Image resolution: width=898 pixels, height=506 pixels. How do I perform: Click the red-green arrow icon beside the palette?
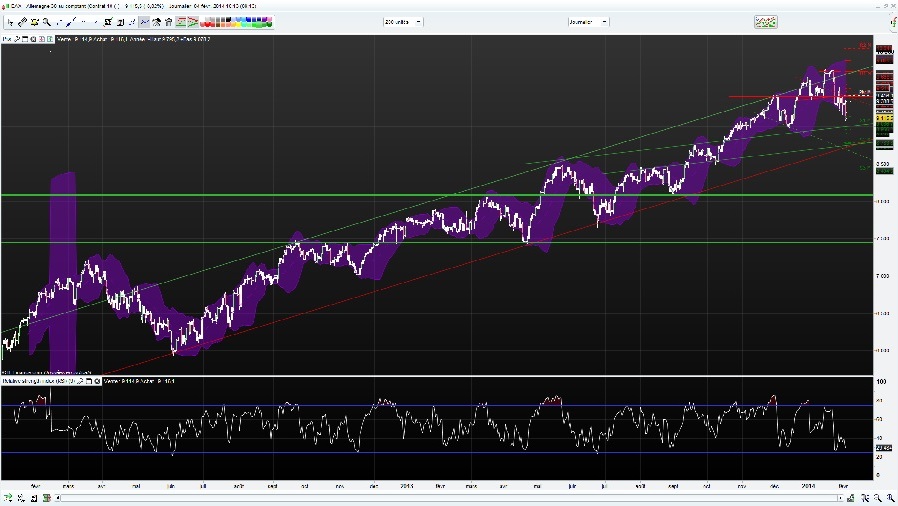tap(193, 22)
